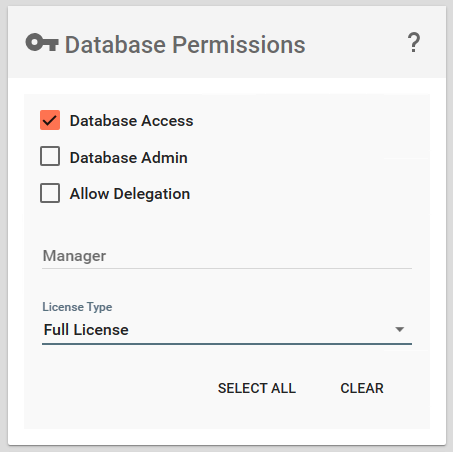Open help via the question mark icon

pos(414,42)
